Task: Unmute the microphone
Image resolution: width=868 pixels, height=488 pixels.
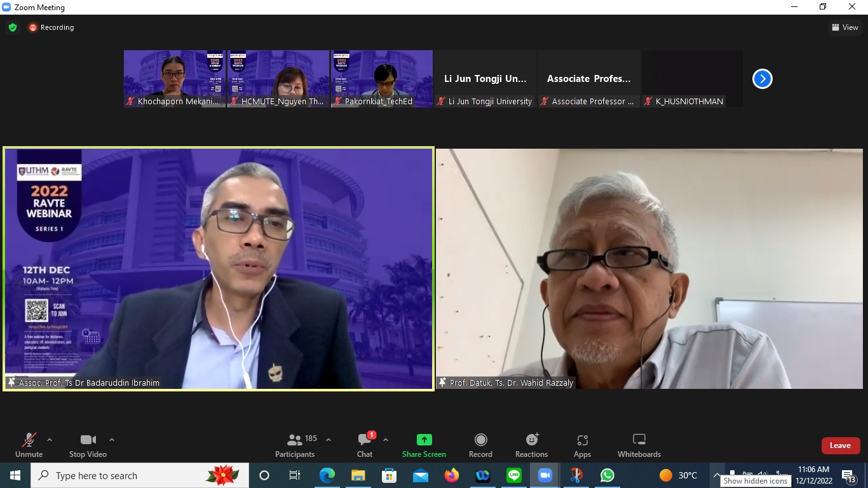Action: 29,445
